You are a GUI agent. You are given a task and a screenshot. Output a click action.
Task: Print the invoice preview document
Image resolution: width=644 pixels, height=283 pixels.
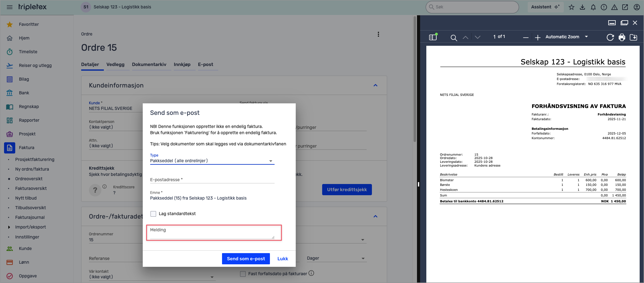pyautogui.click(x=622, y=37)
